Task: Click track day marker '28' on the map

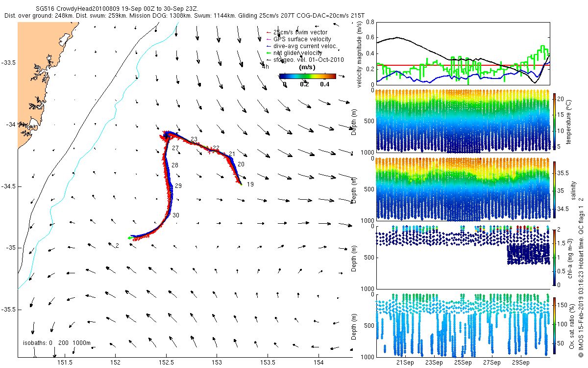Action: click(x=175, y=165)
